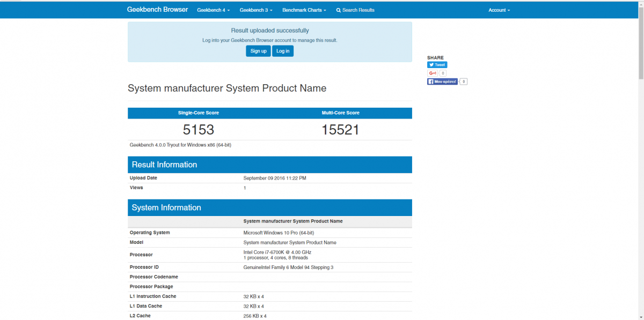Click the Operating System row label
The image size is (644, 320).
coord(150,233)
